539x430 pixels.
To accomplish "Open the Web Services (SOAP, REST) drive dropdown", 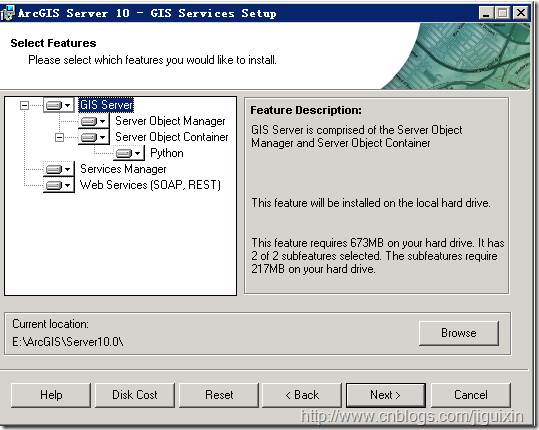I will point(59,185).
